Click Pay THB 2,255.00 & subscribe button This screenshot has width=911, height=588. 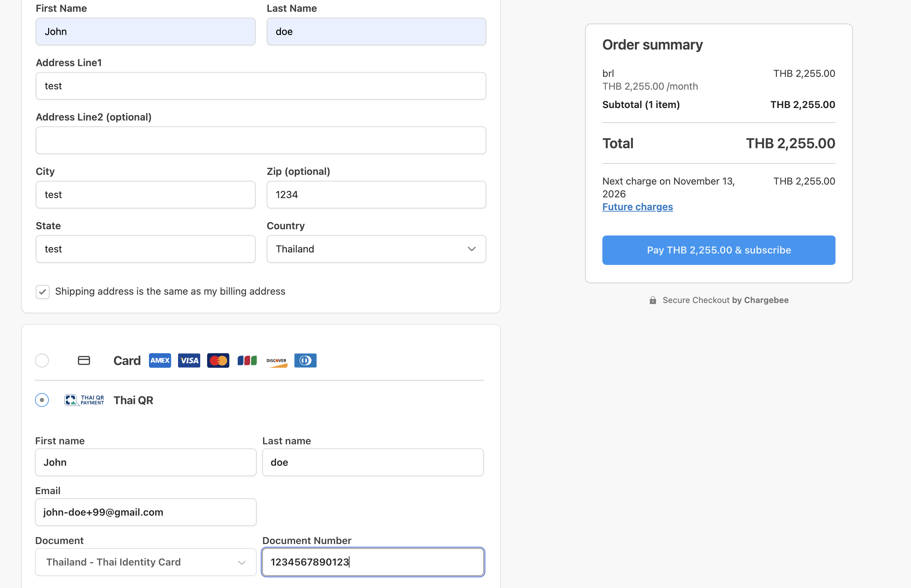click(x=718, y=250)
